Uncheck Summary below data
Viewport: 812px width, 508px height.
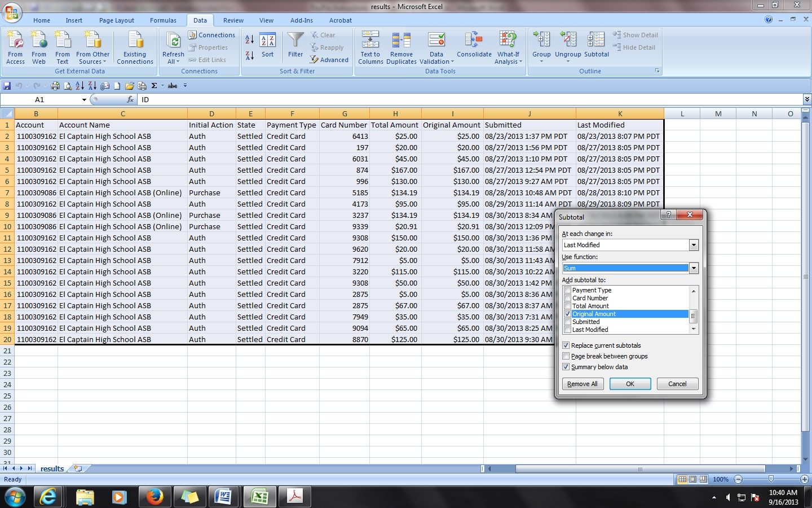click(566, 367)
